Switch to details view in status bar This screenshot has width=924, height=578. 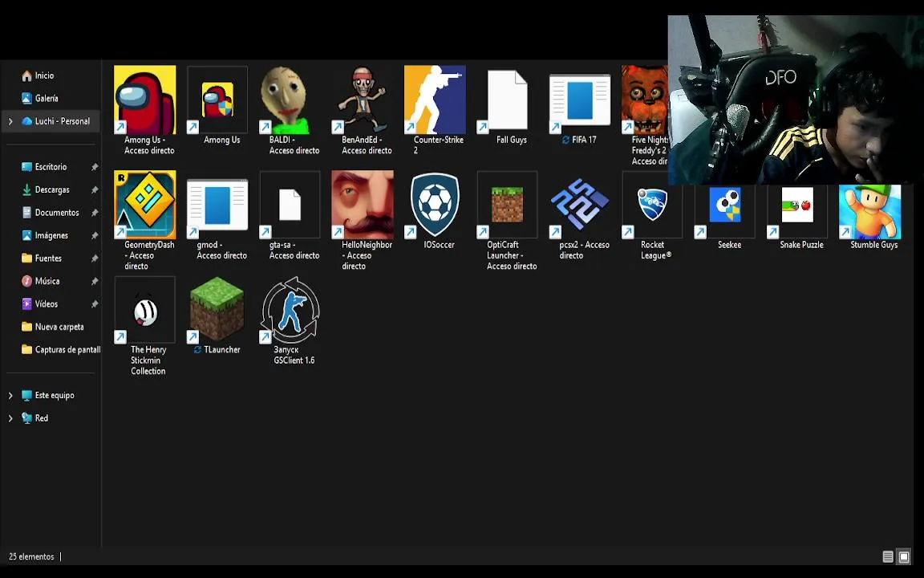(x=888, y=557)
